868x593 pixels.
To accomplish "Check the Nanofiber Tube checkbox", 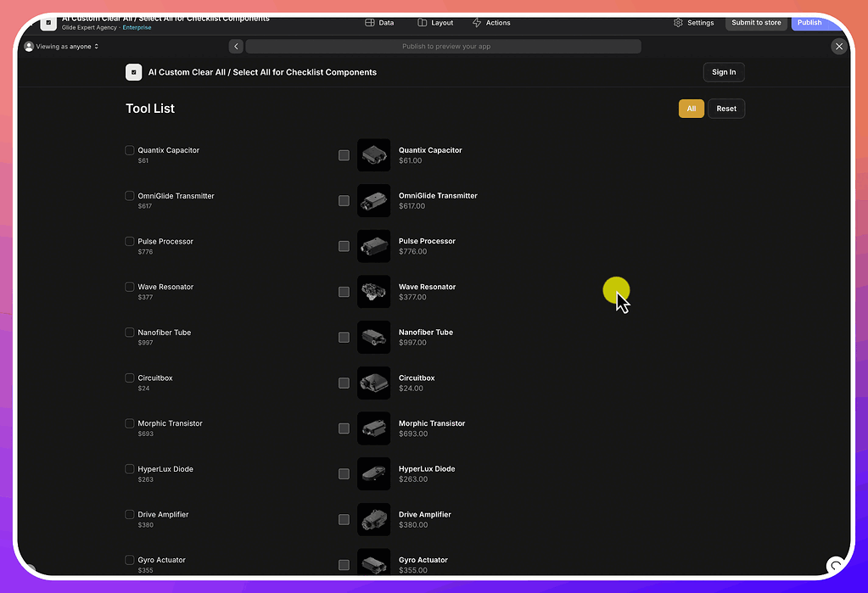I will 129,331.
